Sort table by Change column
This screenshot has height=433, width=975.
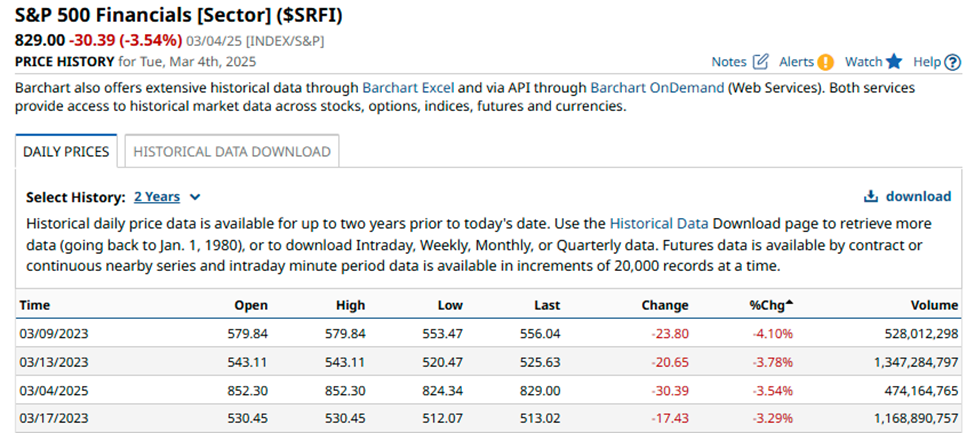tap(665, 305)
